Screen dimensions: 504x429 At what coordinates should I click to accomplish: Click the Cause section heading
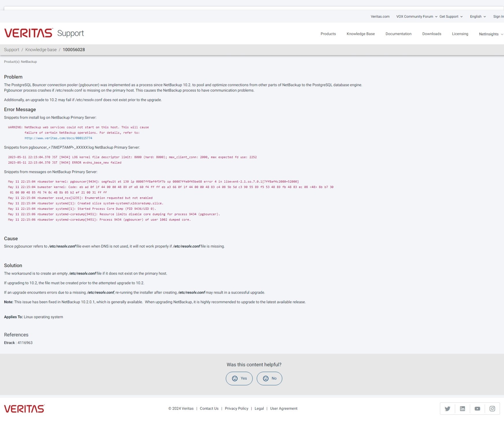[11, 239]
